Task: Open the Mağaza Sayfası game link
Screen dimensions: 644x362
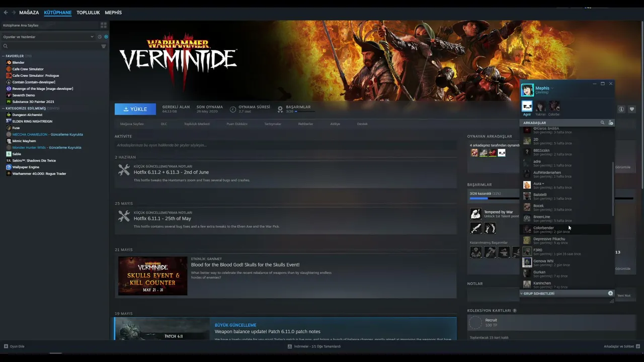Action: tap(132, 124)
